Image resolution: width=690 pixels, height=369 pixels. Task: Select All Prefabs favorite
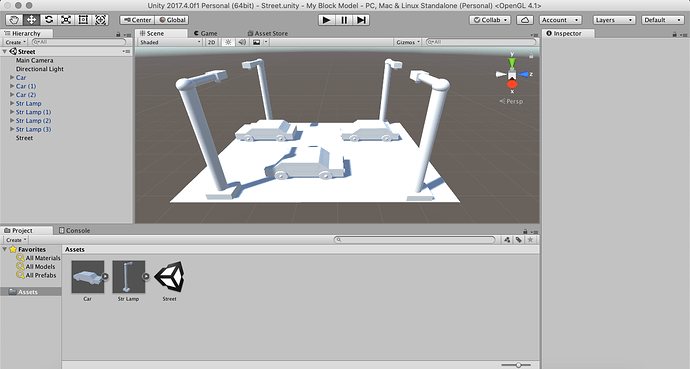[x=36, y=275]
